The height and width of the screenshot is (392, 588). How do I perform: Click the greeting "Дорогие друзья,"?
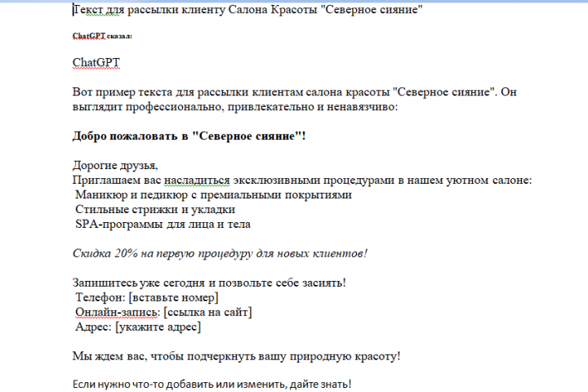115,166
